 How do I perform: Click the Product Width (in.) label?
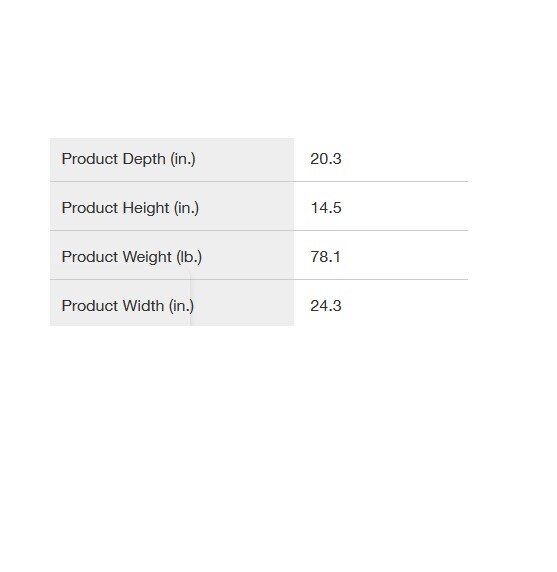tap(128, 306)
